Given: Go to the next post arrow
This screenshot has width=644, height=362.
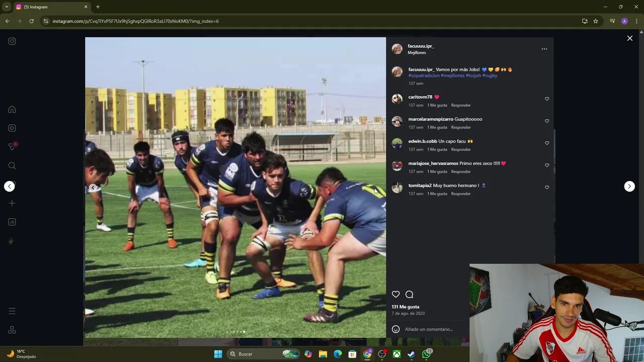Looking at the screenshot, I should click(629, 187).
